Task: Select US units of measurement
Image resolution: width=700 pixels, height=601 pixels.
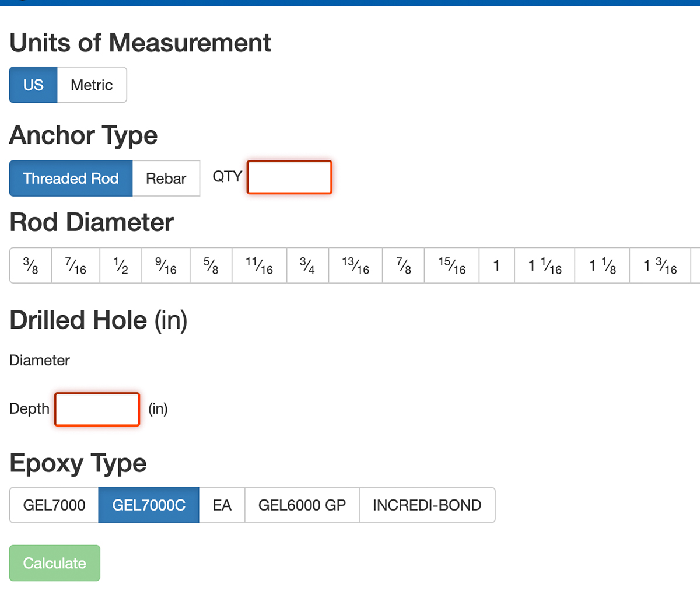Action: point(33,85)
